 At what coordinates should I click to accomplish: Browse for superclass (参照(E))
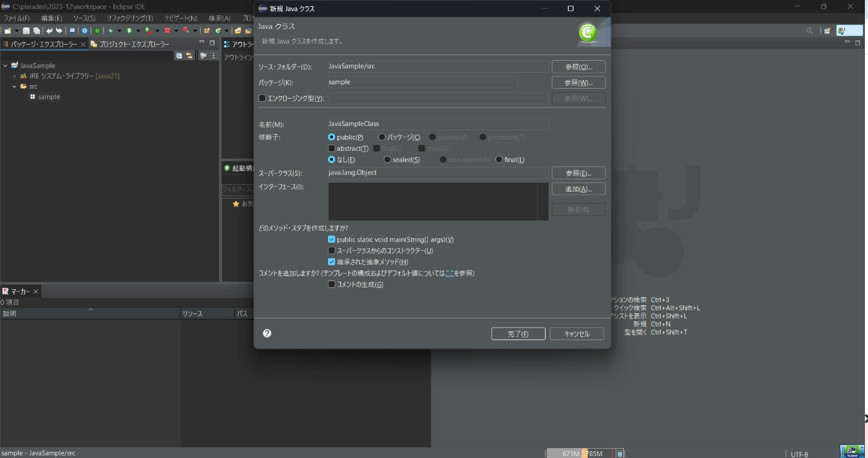coord(578,173)
